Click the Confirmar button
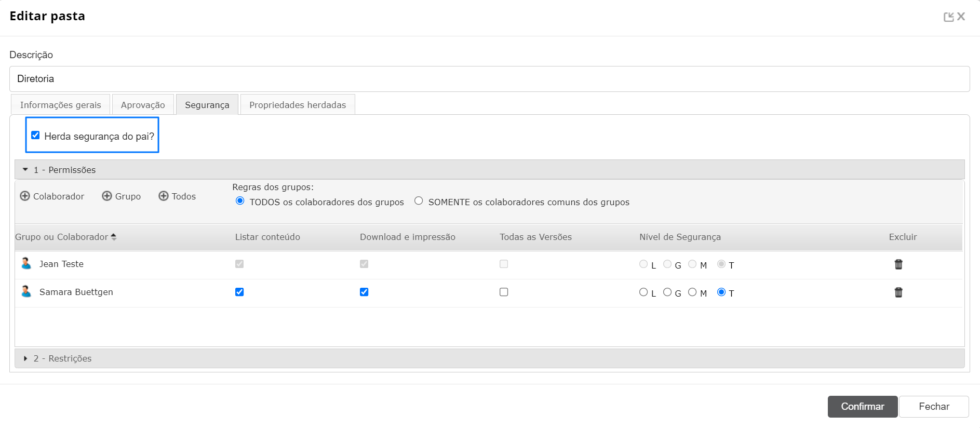This screenshot has width=980, height=428. pos(863,406)
